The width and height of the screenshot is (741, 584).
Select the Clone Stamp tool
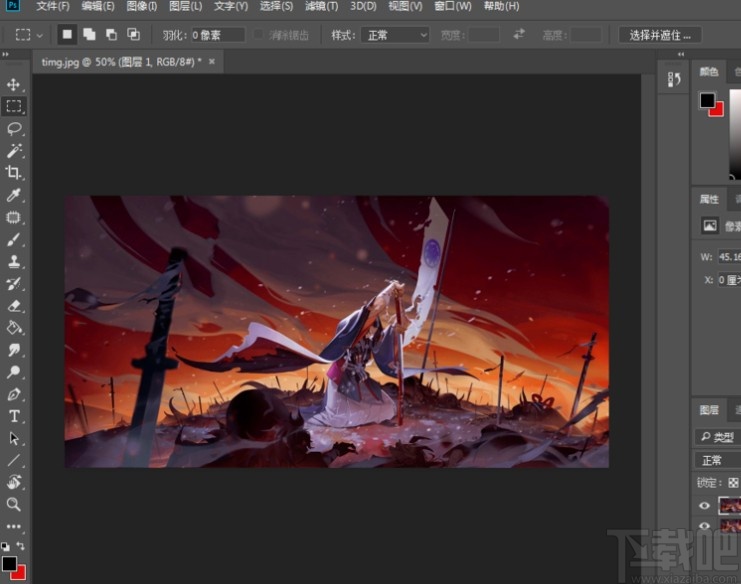13,261
